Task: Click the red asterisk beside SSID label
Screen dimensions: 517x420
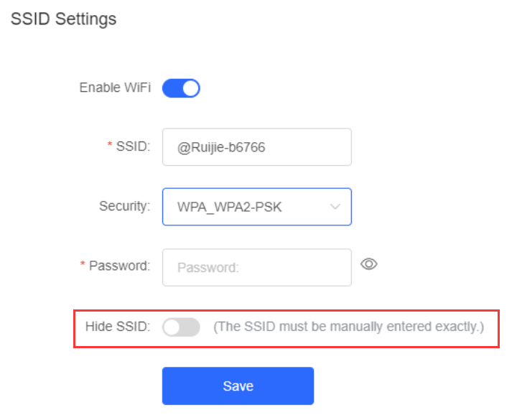Action: pyautogui.click(x=110, y=144)
